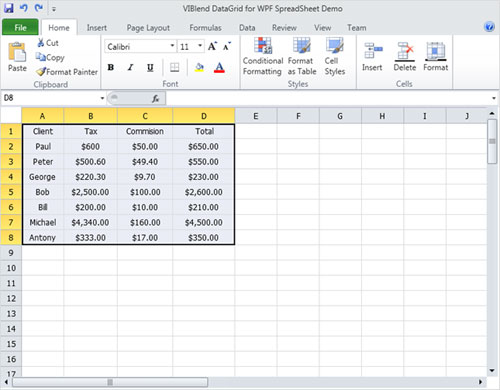Screen dimensions: 500x390
Task: Switch to the Home tab
Action: click(59, 28)
